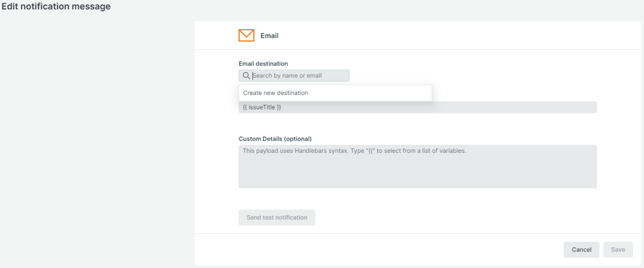Click the Email section heading text
This screenshot has height=268, width=644.
269,36
